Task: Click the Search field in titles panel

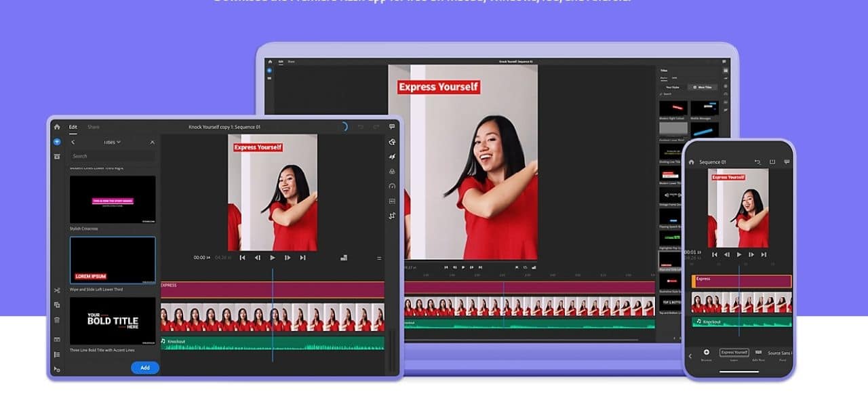Action: point(113,156)
